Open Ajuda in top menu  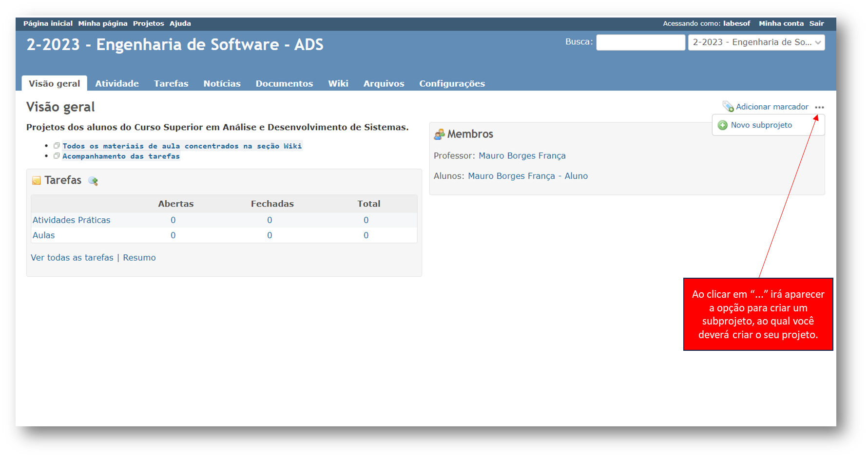tap(180, 23)
